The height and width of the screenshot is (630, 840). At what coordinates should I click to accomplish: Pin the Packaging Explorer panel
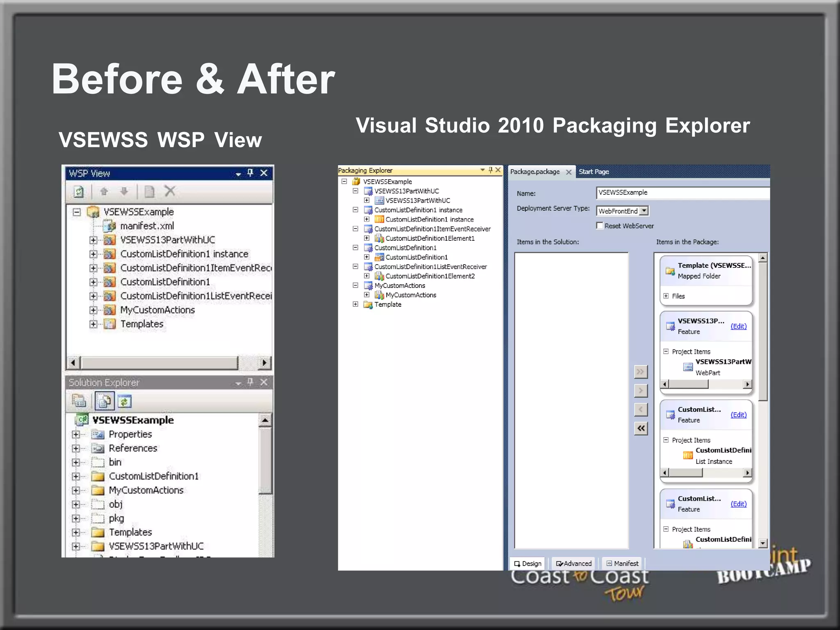tap(491, 170)
